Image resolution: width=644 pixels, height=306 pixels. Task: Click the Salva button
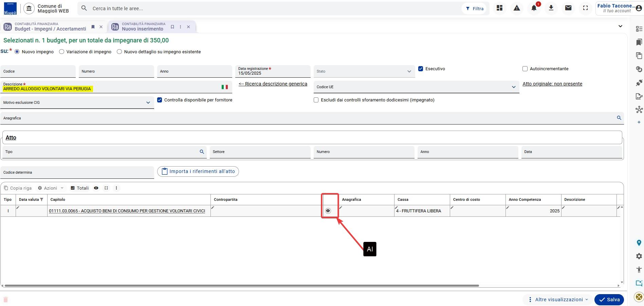[609, 300]
